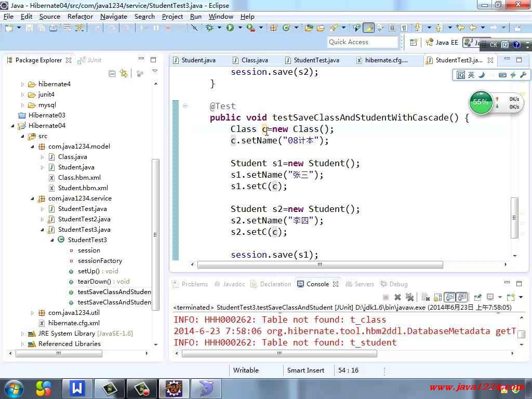Image resolution: width=532 pixels, height=399 pixels.
Task: Toggle Show Console on Standard Error
Action: click(462, 298)
